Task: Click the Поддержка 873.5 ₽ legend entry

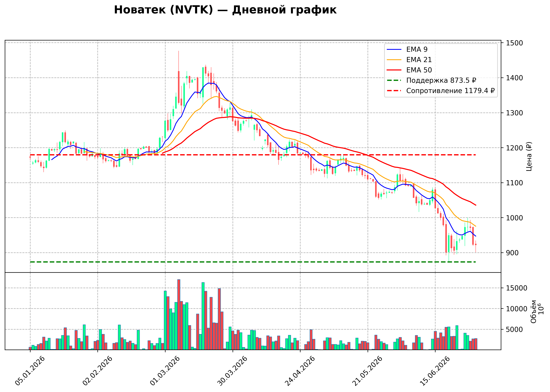Action: (x=432, y=80)
